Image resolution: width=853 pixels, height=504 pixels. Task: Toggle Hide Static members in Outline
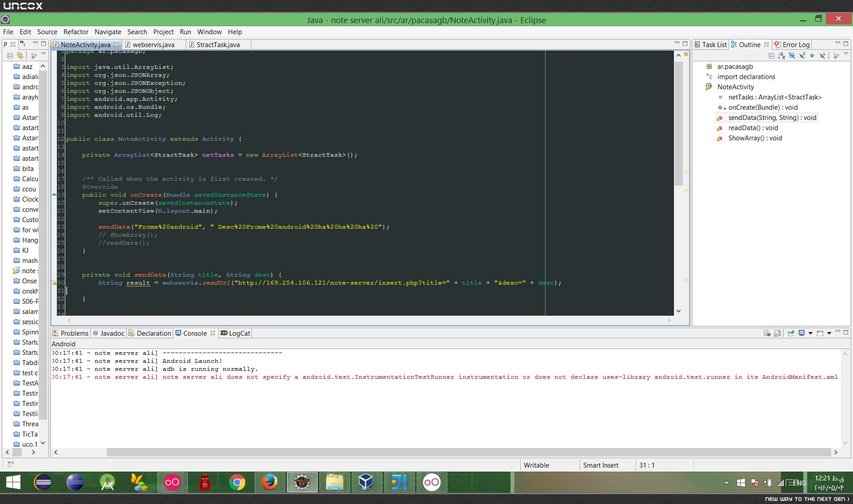[x=802, y=56]
